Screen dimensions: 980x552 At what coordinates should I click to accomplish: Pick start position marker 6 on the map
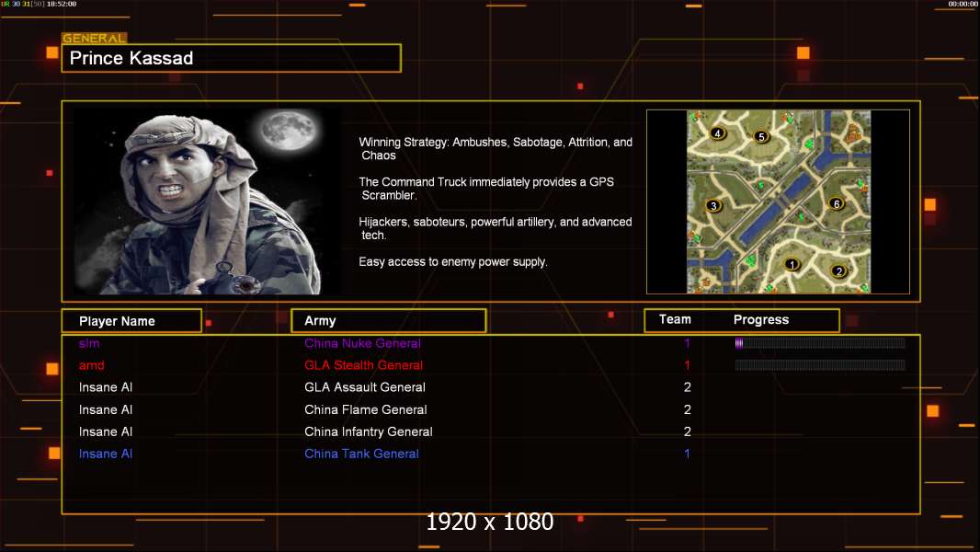pos(837,203)
